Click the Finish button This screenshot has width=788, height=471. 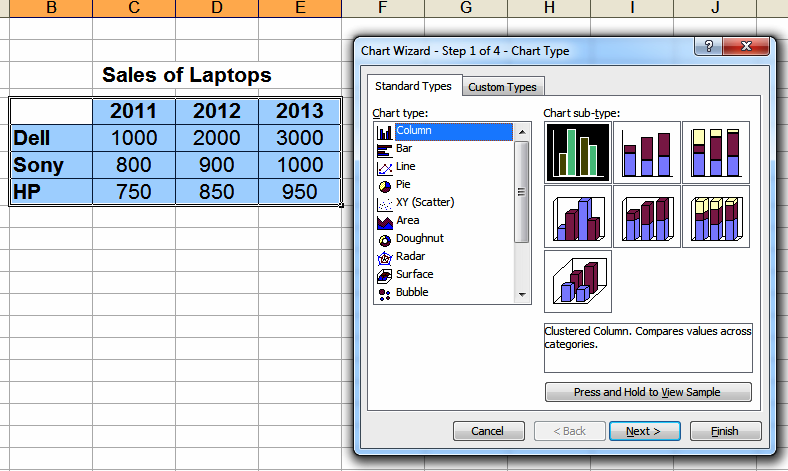tap(725, 431)
